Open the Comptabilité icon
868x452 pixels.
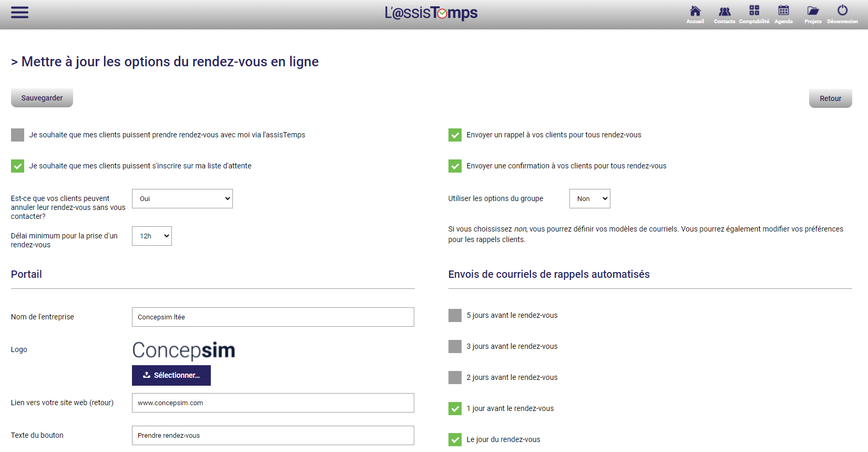point(754,14)
